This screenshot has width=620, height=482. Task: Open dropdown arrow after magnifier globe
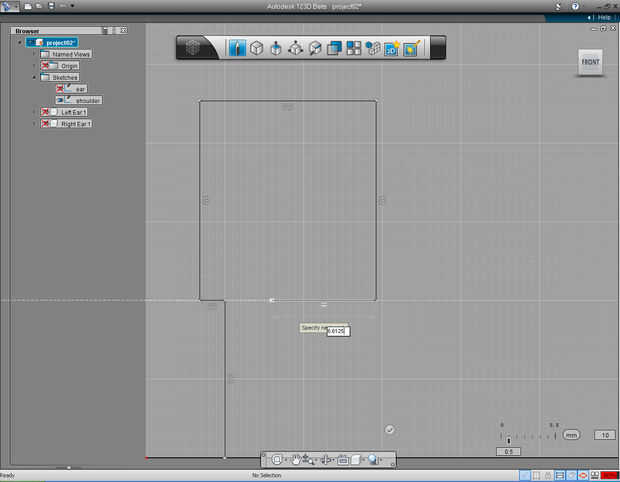[381, 460]
